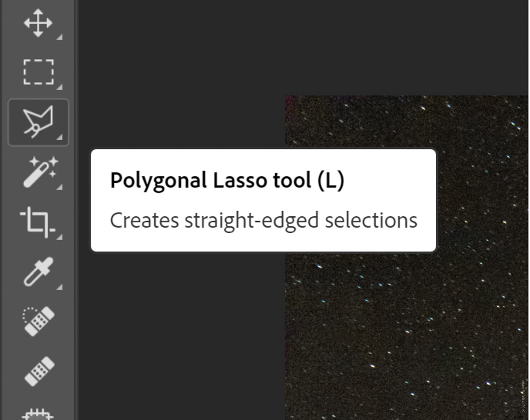The width and height of the screenshot is (530, 420).
Task: Open the Crop tool flyout triangle
Action: click(x=60, y=237)
